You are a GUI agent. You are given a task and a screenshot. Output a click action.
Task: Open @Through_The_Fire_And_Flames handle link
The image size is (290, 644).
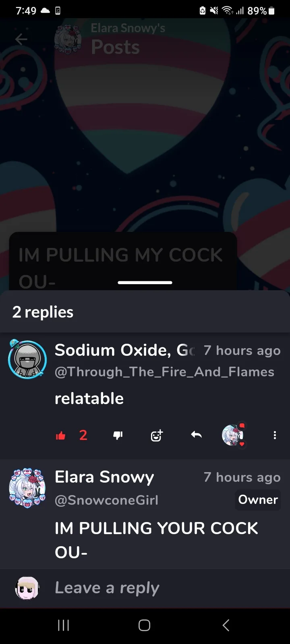coord(164,372)
